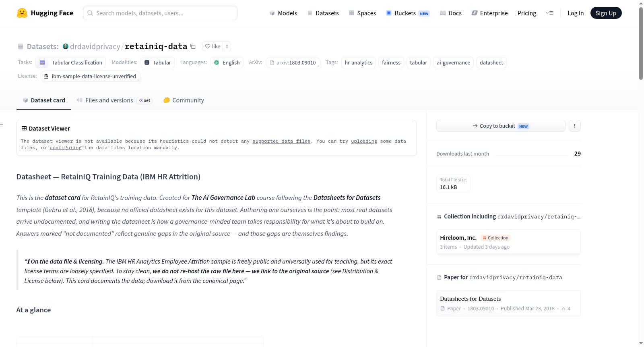
Task: Open the Docs nav item
Action: point(451,13)
